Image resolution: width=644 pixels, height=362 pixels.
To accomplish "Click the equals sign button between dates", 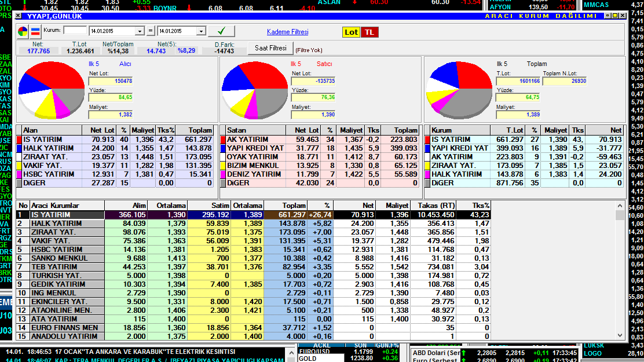I will point(151,31).
